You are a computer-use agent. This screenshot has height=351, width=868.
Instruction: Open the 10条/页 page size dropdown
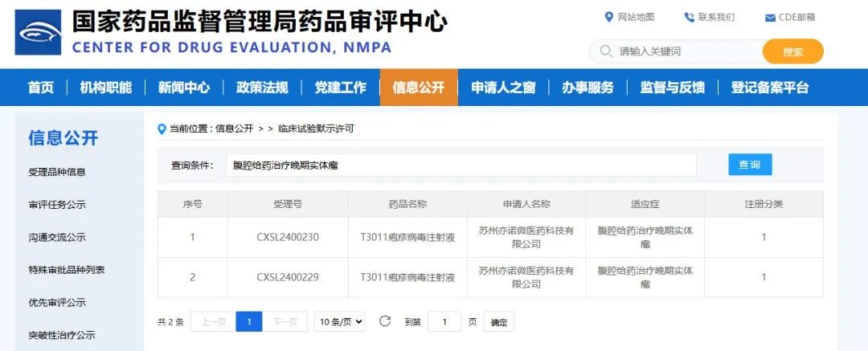point(339,321)
